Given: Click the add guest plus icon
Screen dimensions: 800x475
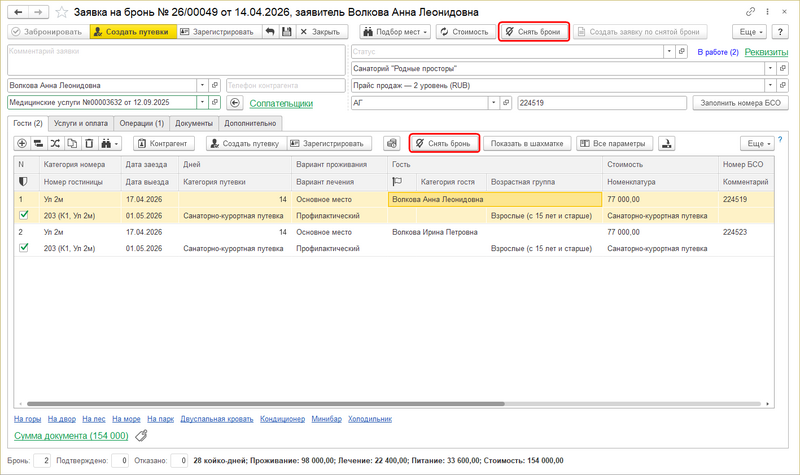Looking at the screenshot, I should (x=22, y=143).
